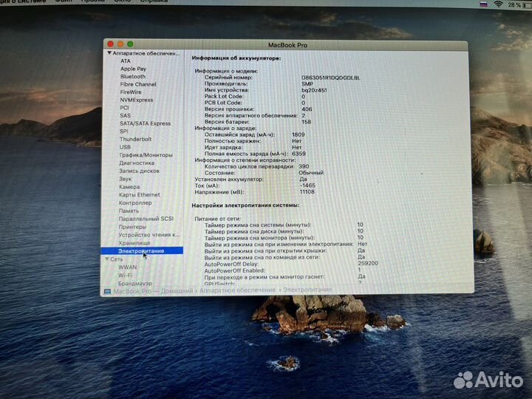Select SATA/SATA Express in the sidebar
532x399 pixels.
pos(146,123)
